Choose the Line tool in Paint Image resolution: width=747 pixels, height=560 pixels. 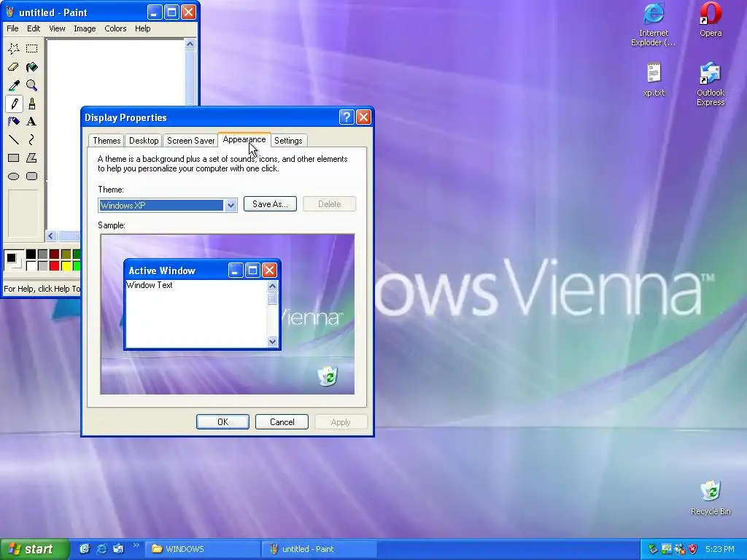(x=13, y=139)
